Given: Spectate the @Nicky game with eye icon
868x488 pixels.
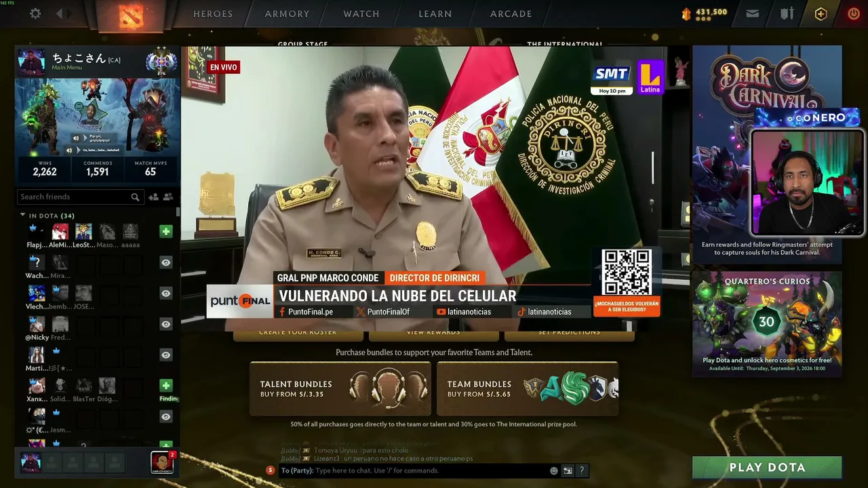Looking at the screenshot, I should click(166, 324).
